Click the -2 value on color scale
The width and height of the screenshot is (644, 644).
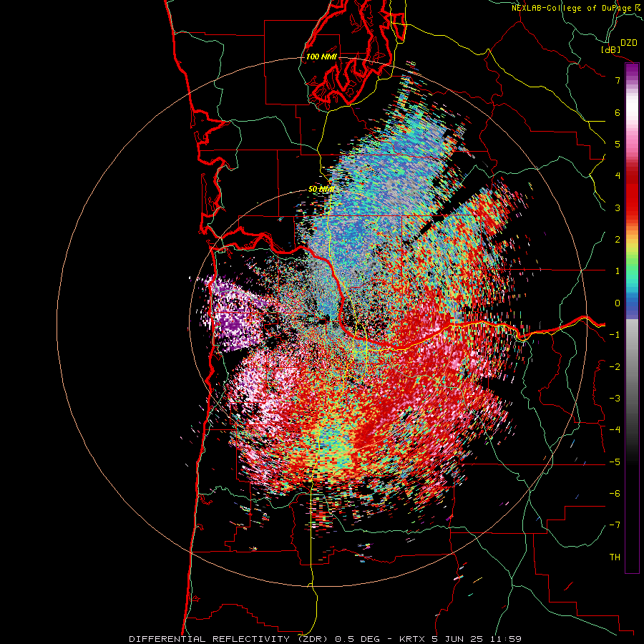coord(615,366)
